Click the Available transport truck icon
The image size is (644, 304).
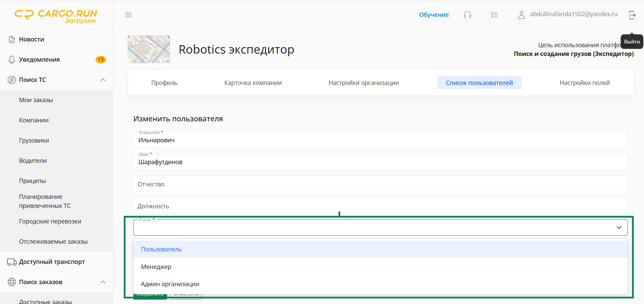[12, 262]
